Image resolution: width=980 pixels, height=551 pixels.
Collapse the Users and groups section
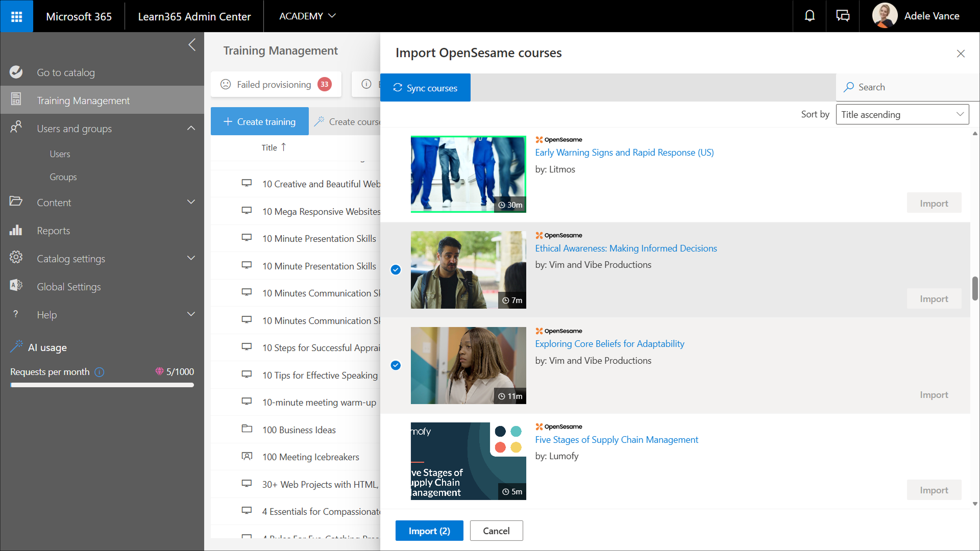click(191, 129)
